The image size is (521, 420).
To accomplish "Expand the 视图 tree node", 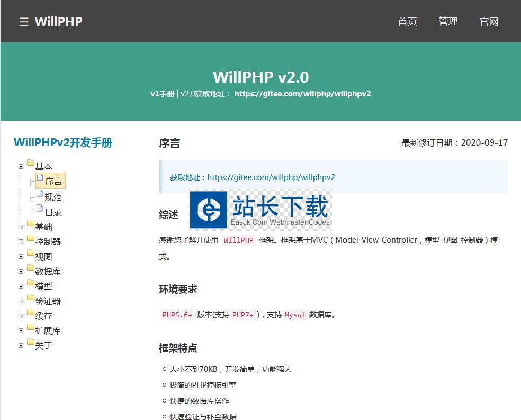I will [x=21, y=256].
